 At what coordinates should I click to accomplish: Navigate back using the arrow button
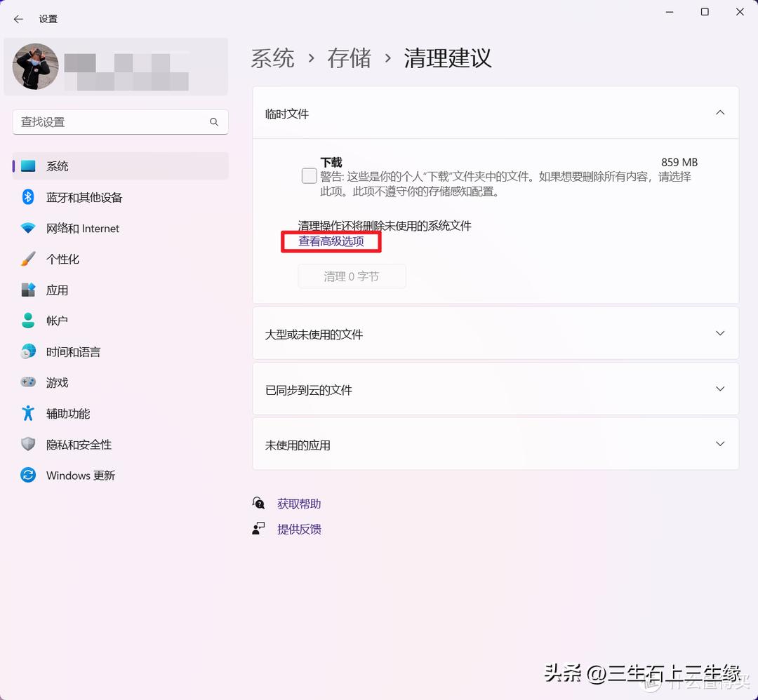(x=18, y=19)
